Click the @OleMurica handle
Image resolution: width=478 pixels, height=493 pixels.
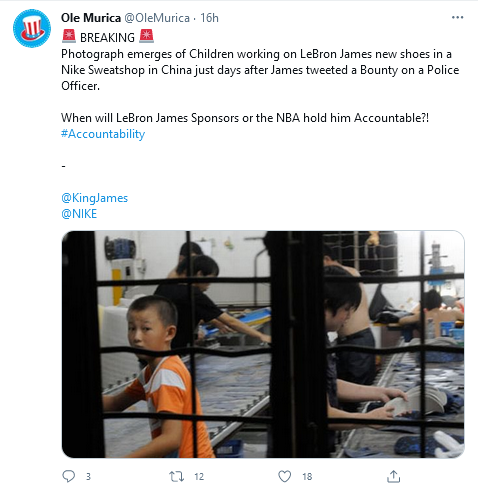click(157, 18)
